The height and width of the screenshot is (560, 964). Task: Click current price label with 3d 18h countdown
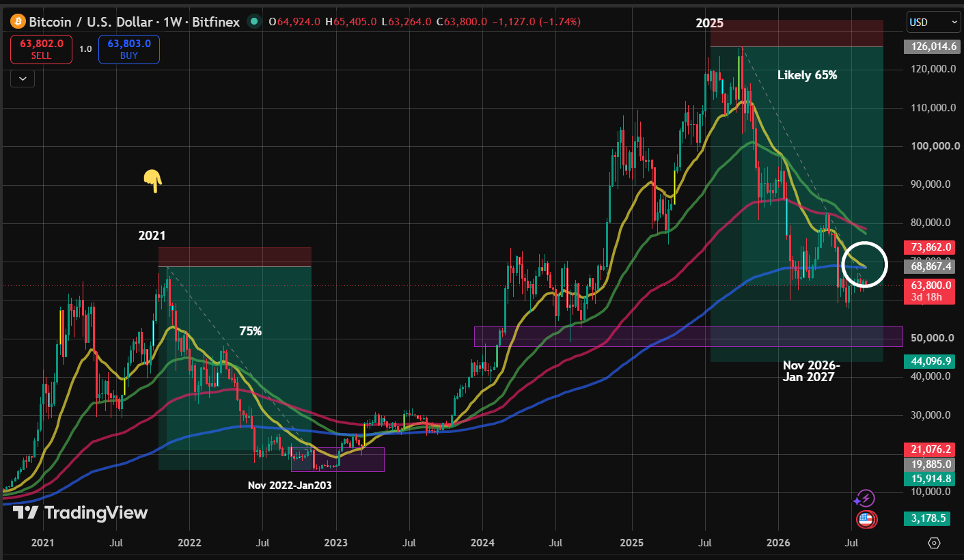coord(930,292)
